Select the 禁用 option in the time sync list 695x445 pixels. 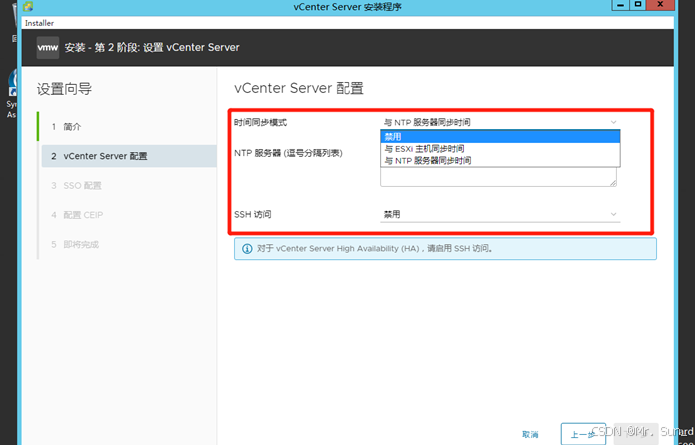pyautogui.click(x=500, y=137)
